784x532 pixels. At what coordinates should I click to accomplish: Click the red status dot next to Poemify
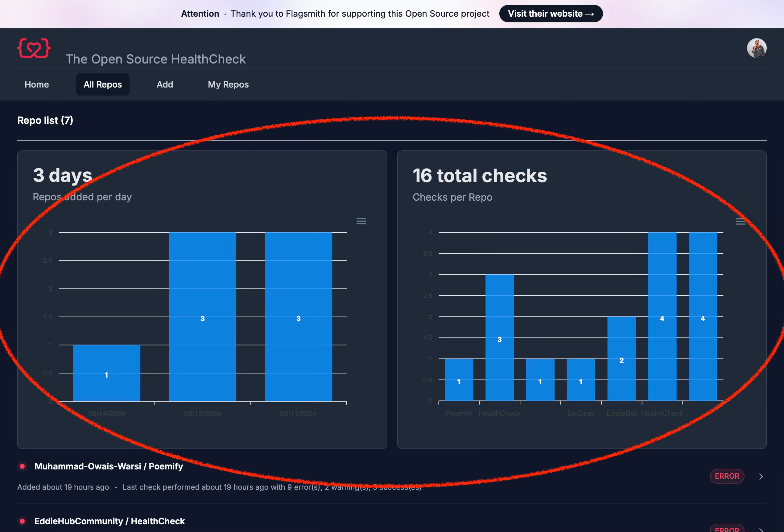tap(22, 466)
